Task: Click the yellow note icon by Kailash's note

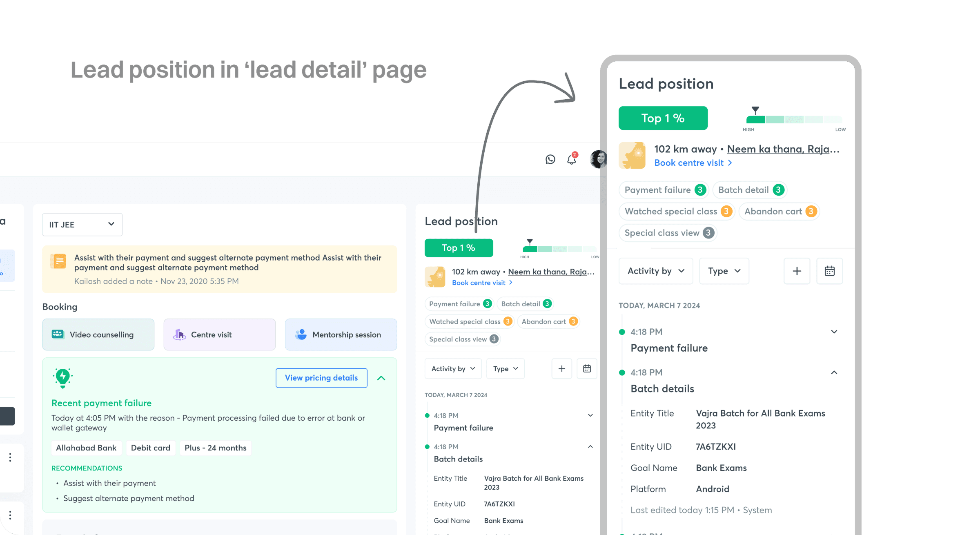Action: pyautogui.click(x=59, y=261)
